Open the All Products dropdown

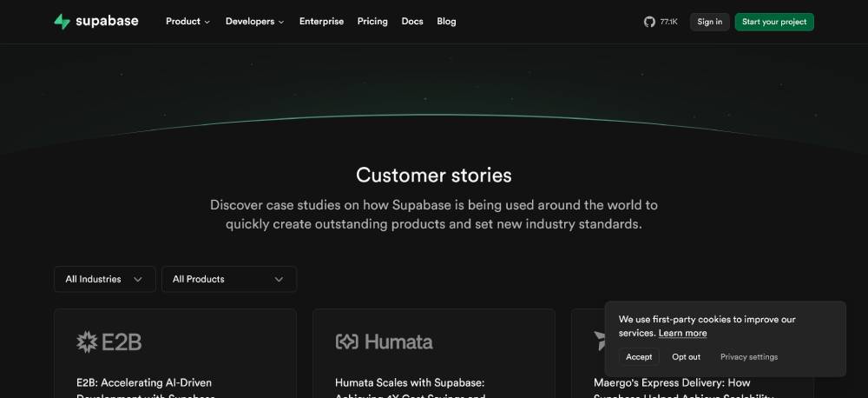[x=229, y=279]
